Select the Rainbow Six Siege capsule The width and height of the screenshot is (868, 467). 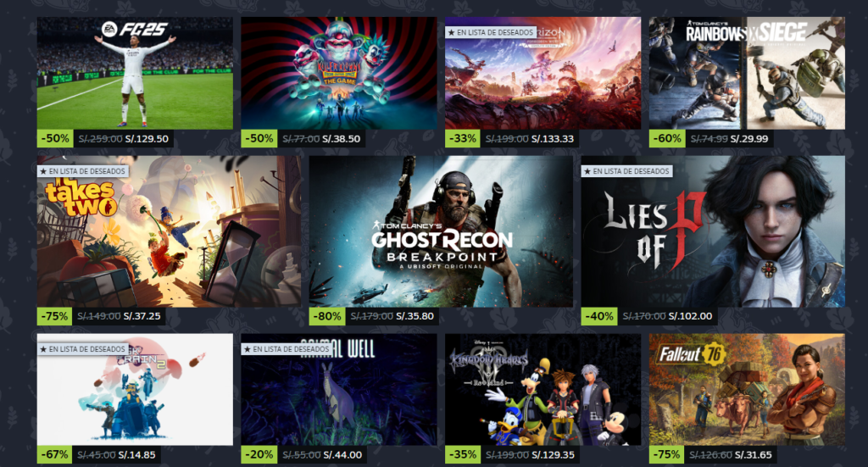coord(747,73)
